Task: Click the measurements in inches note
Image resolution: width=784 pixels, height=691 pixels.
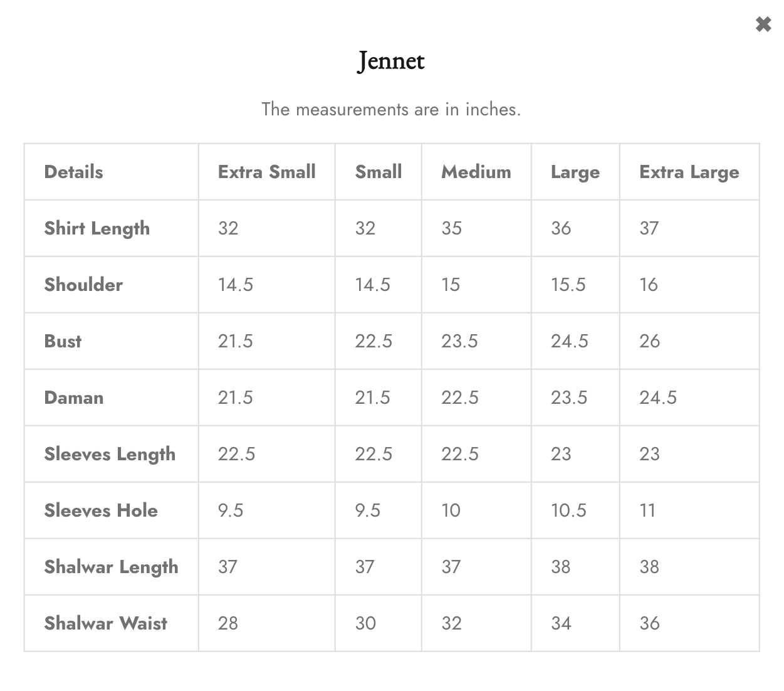Action: 391,109
